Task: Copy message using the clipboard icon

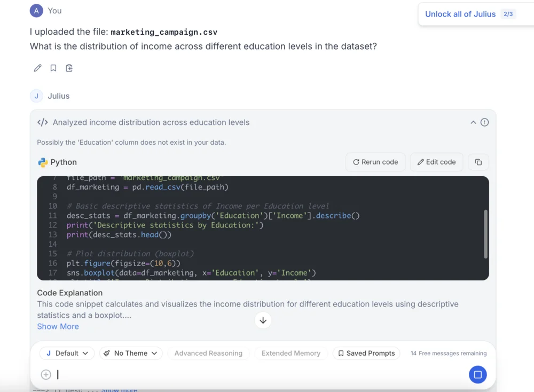Action: 69,68
